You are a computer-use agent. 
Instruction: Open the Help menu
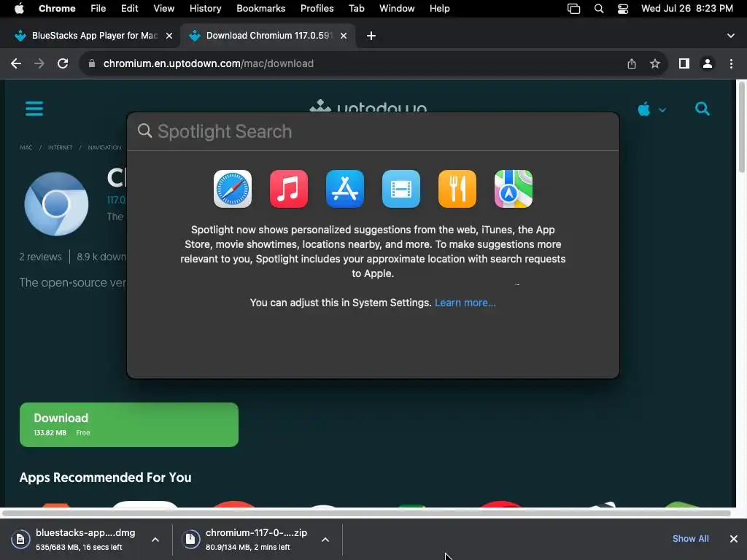tap(439, 9)
